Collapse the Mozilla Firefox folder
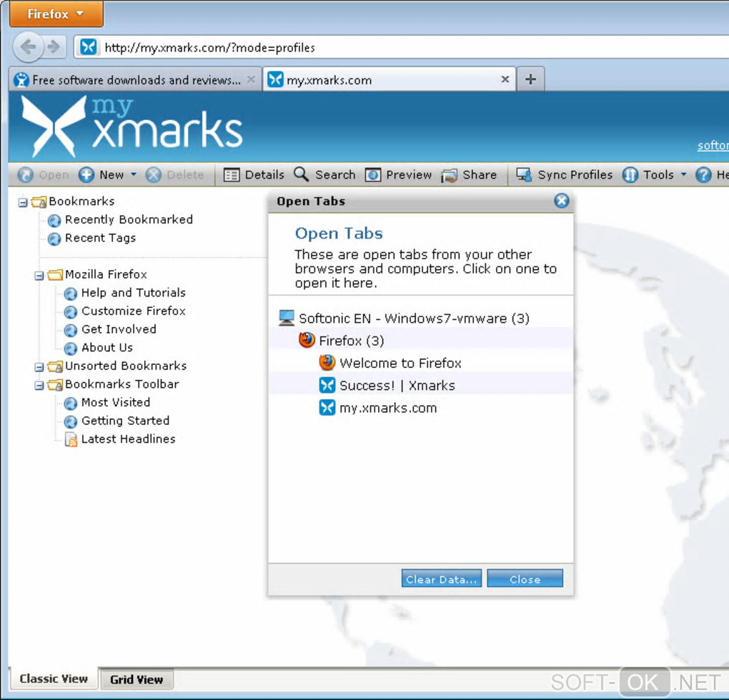This screenshot has height=700, width=729. (x=39, y=276)
